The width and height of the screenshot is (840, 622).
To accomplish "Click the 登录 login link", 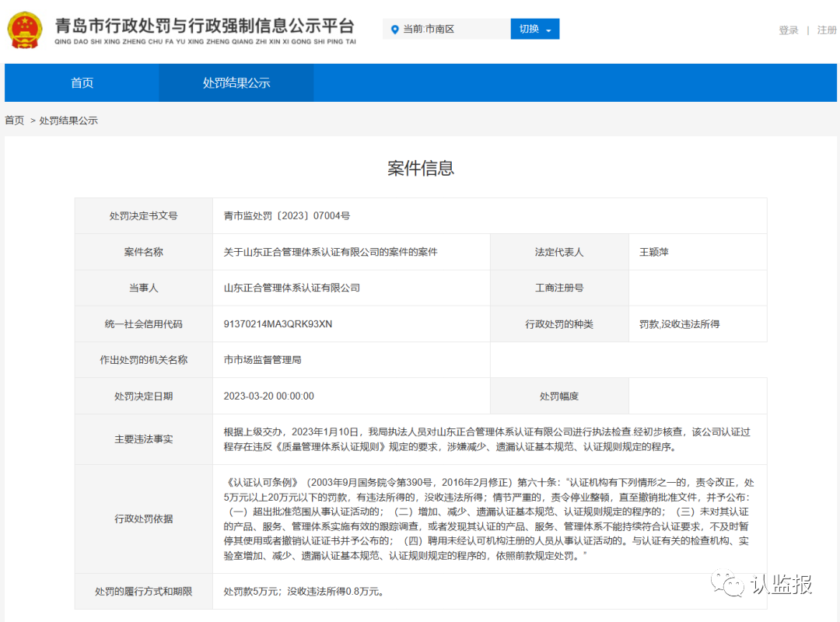I will [x=788, y=29].
